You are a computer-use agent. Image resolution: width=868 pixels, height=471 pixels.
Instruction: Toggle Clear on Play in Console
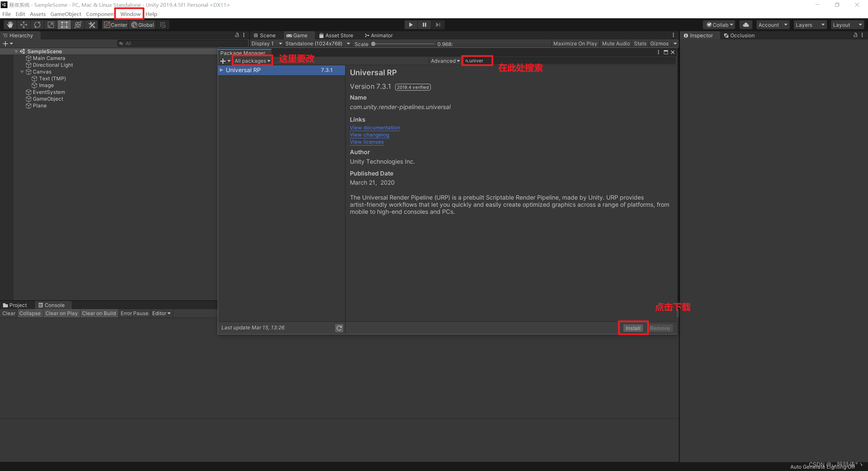[61, 313]
